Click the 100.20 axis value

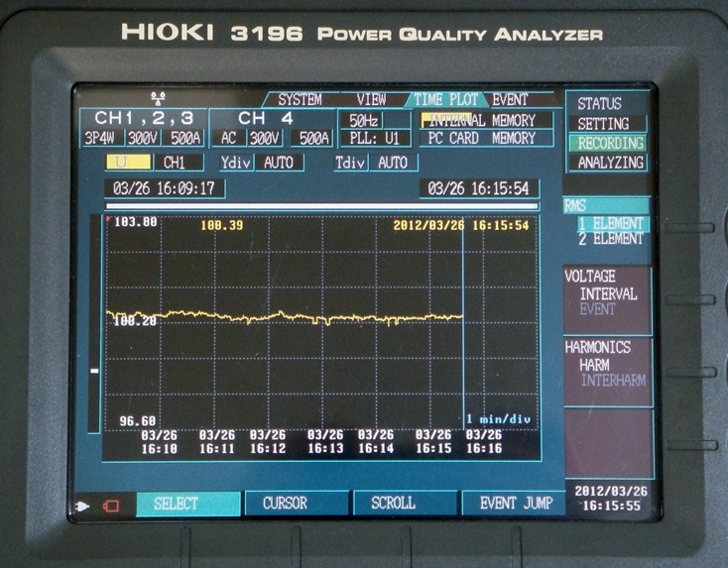point(135,320)
